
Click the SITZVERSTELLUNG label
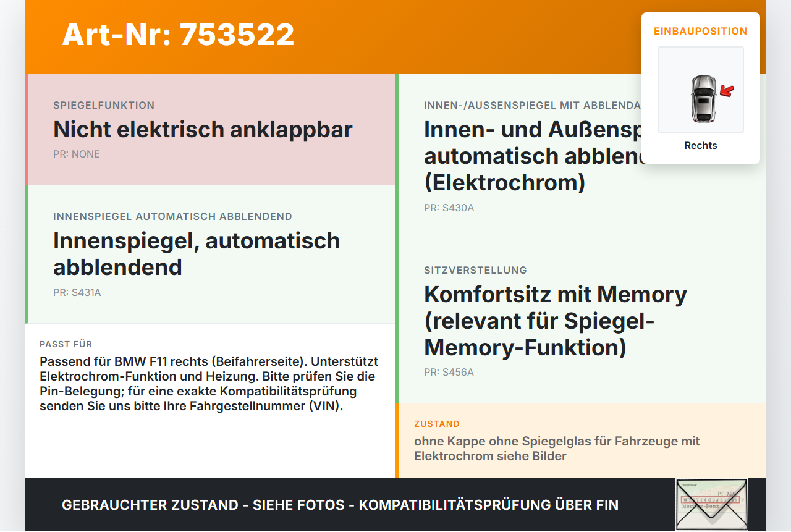tap(475, 271)
